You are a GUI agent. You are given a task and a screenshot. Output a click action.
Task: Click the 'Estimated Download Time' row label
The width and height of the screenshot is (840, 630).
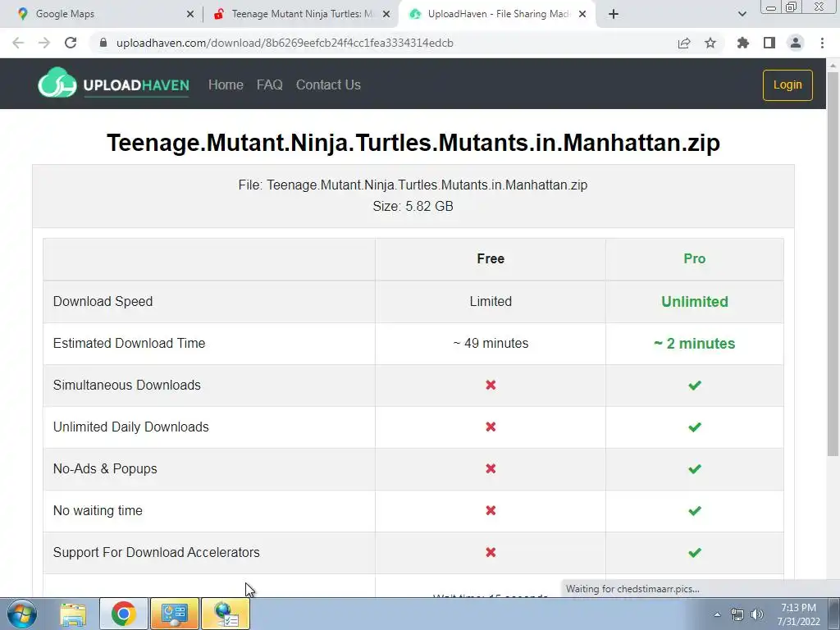click(129, 344)
